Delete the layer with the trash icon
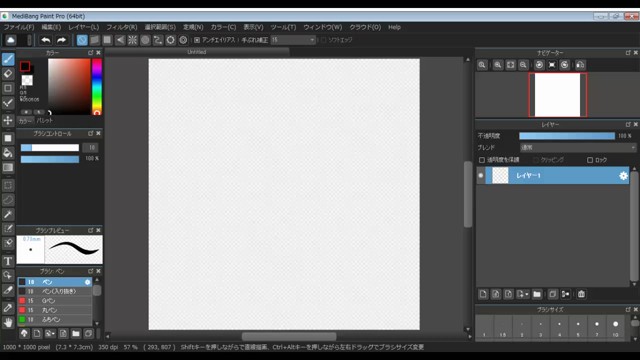640x360 pixels. (581, 294)
